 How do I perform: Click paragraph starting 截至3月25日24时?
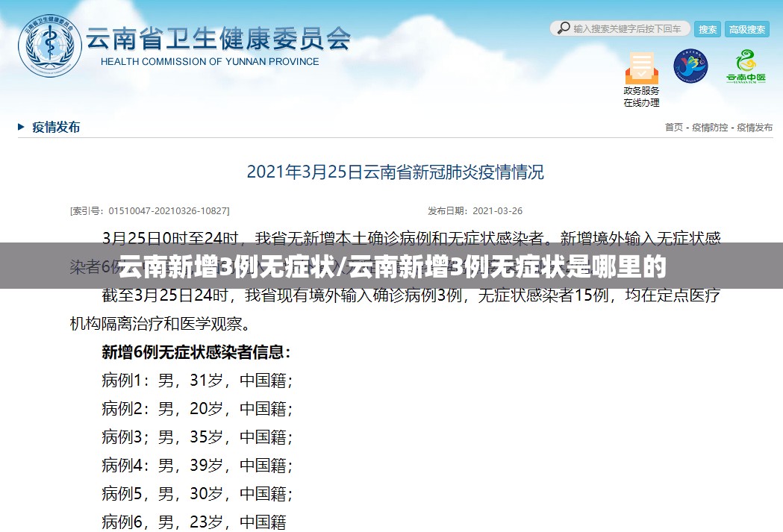[x=395, y=310]
